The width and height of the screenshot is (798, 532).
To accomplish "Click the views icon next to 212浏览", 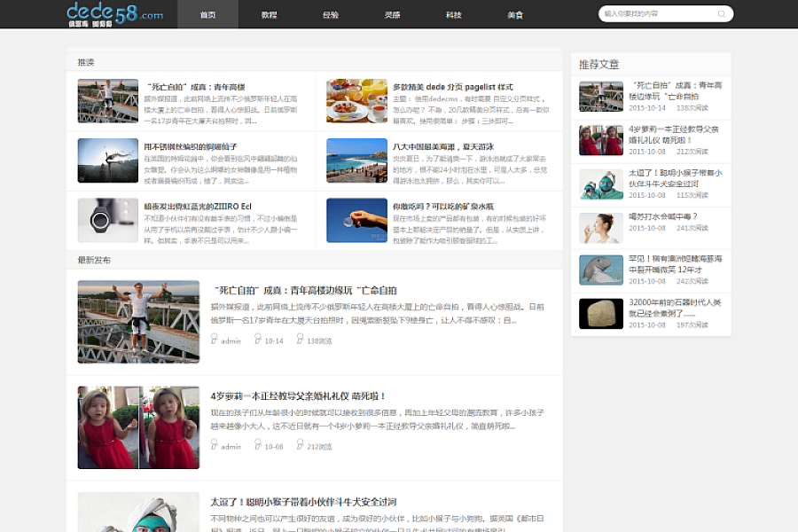I will [301, 445].
